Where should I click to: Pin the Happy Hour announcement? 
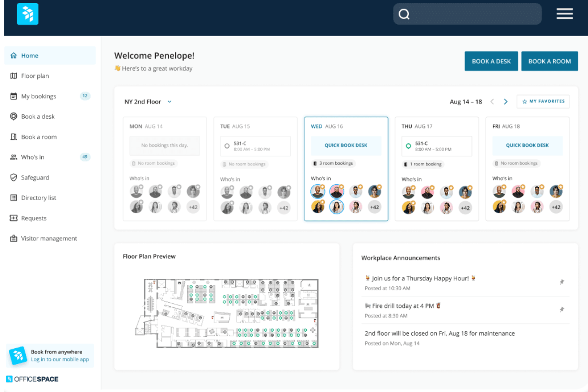pyautogui.click(x=561, y=282)
